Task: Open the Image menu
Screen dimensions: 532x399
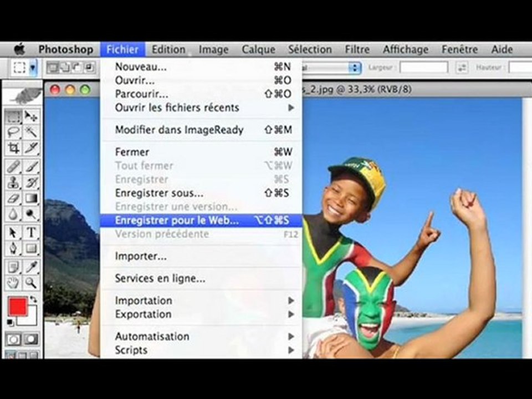Action: click(213, 49)
